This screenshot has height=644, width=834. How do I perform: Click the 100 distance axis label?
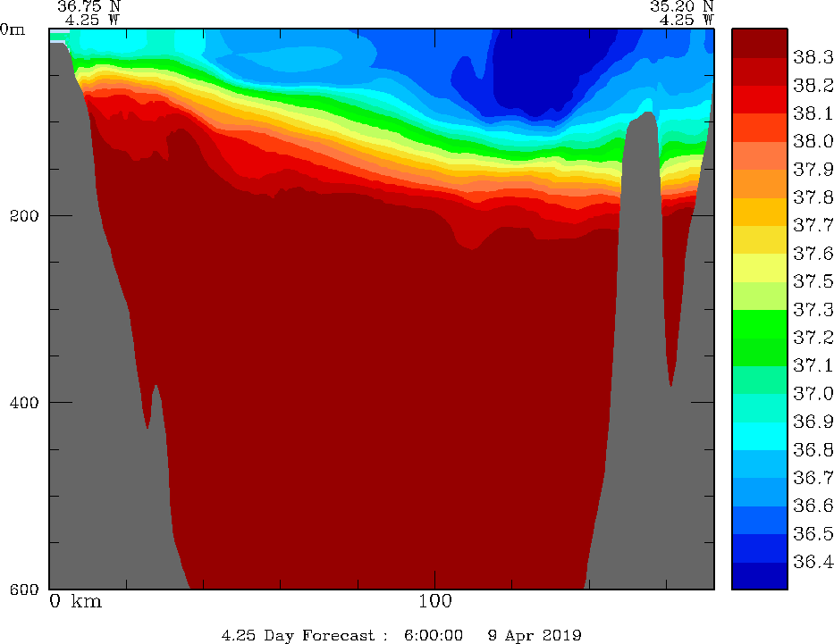pos(434,601)
